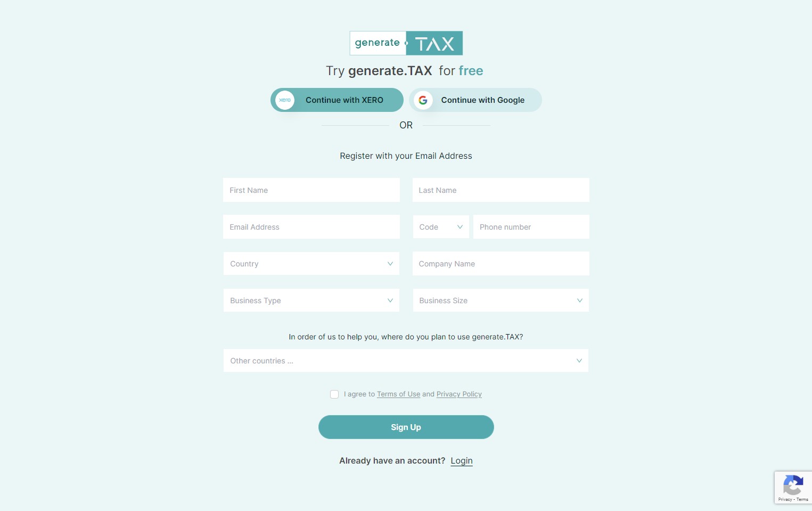The image size is (812, 511).
Task: Open the Other countries dropdown
Action: coord(406,361)
